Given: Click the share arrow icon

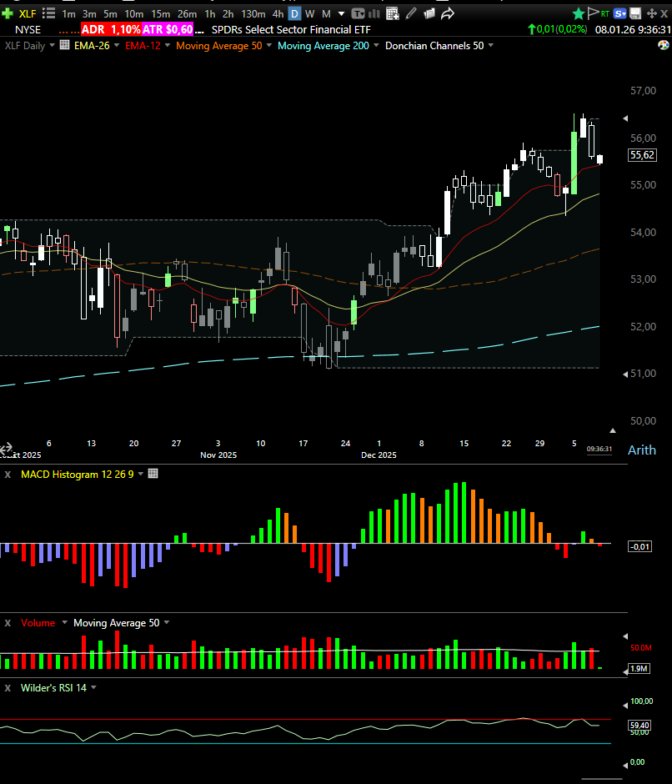Looking at the screenshot, I should [448, 13].
